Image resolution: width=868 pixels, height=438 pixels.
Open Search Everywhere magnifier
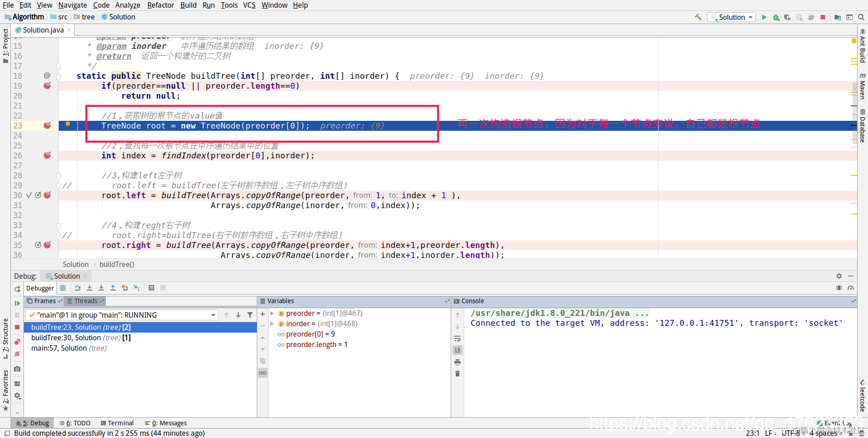point(861,17)
